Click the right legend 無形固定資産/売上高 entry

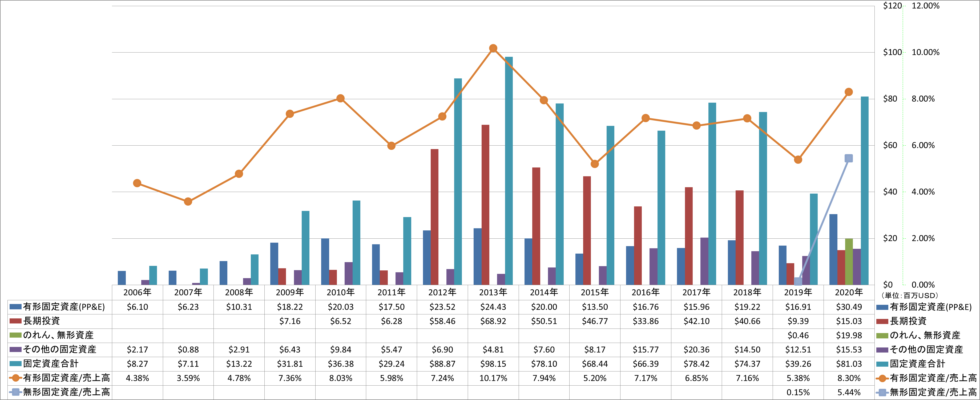tap(927, 392)
